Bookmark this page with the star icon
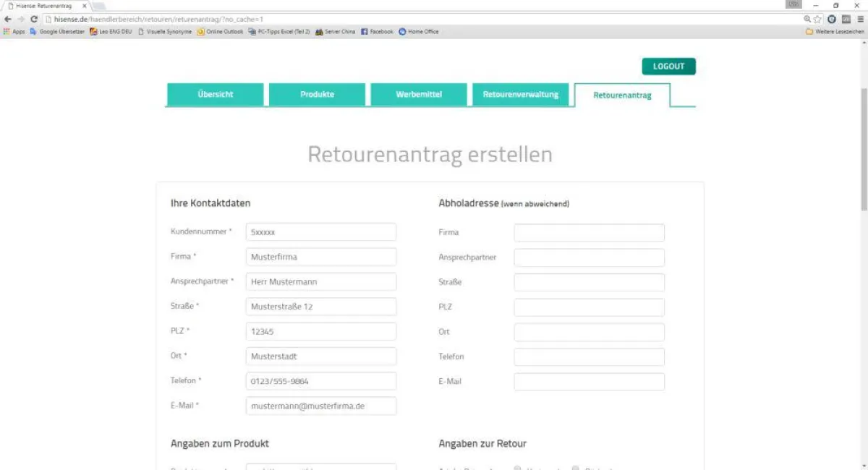Screen dimensions: 868x470 [818, 17]
